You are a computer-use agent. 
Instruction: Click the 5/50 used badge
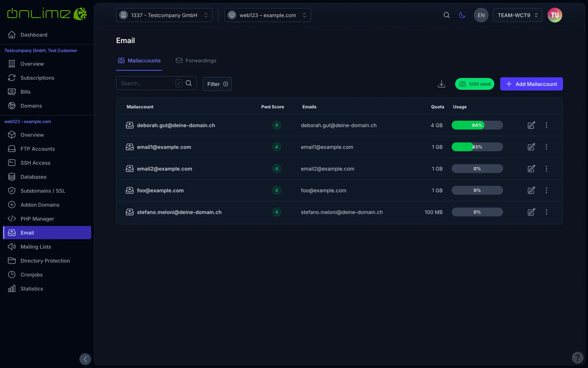(x=475, y=84)
